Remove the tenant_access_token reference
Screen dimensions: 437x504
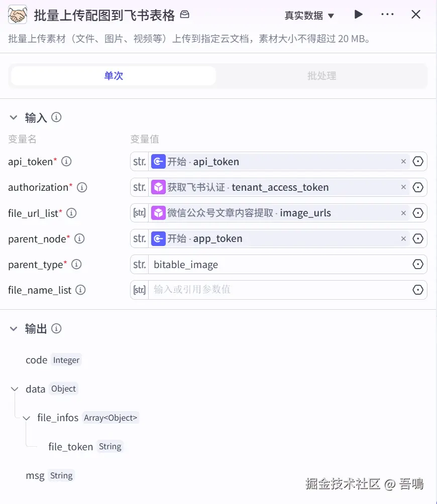click(403, 187)
